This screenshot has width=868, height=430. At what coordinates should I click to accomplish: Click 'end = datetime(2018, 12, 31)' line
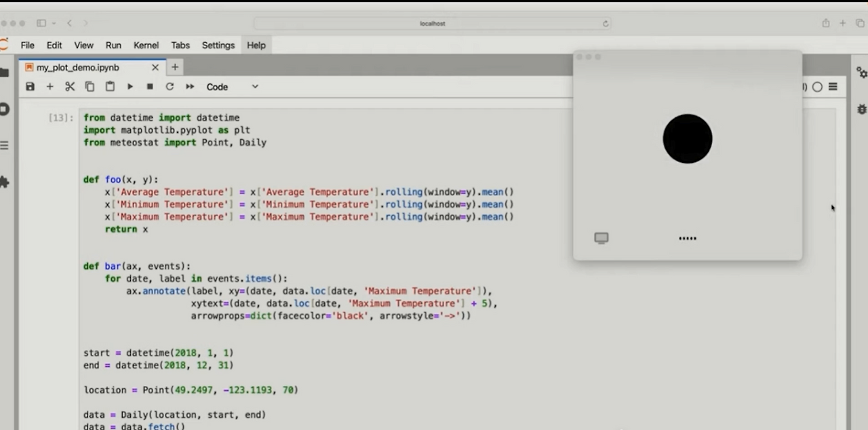[158, 365]
